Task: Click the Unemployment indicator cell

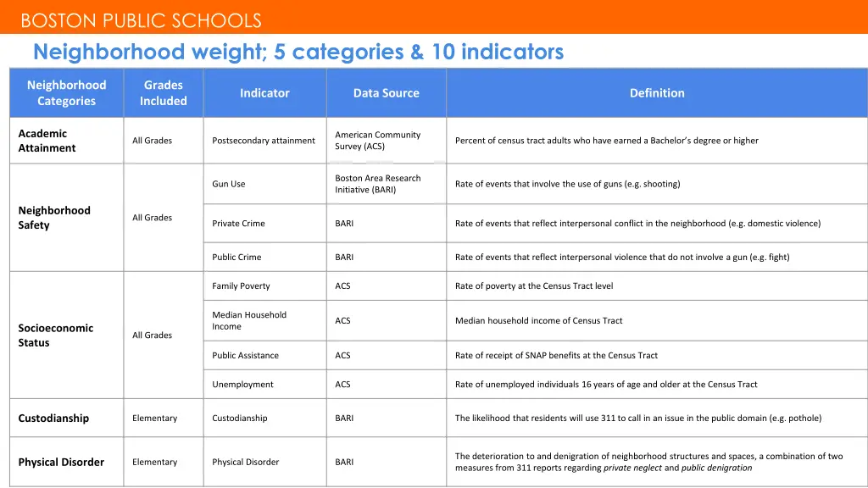Action: point(242,385)
